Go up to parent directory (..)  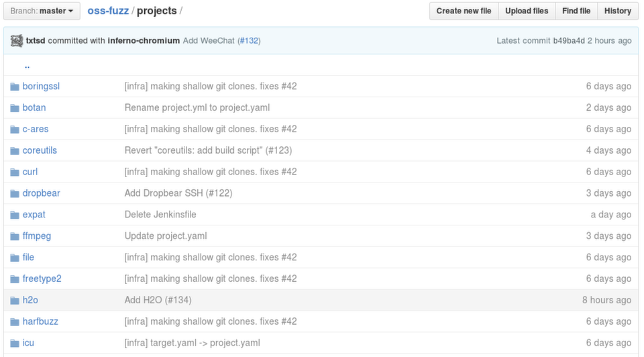[x=27, y=65]
